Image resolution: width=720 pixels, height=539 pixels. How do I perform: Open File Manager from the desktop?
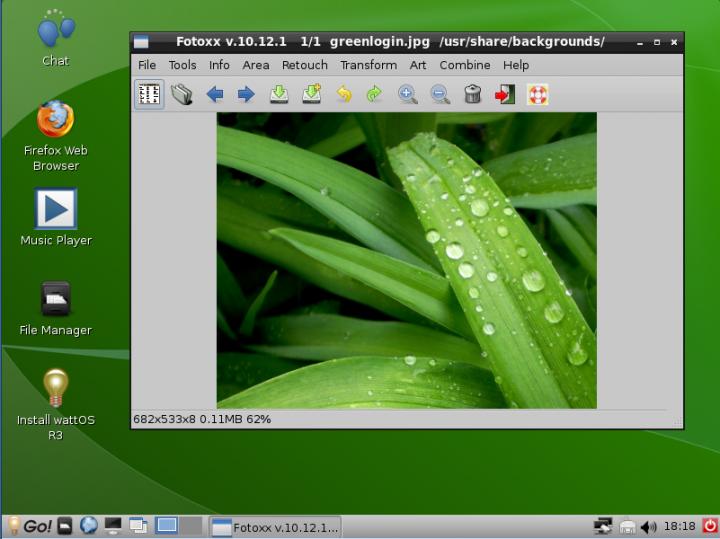click(x=56, y=309)
